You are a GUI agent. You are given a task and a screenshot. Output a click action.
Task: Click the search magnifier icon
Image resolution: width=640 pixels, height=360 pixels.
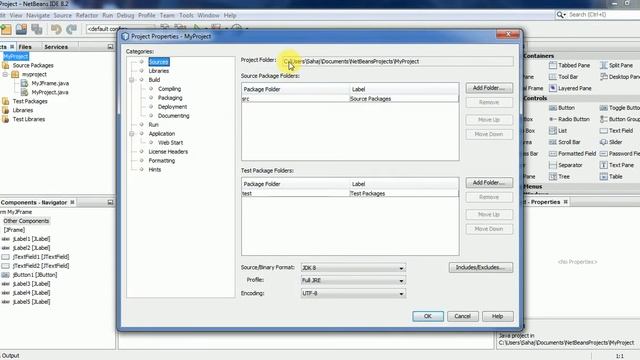point(560,15)
